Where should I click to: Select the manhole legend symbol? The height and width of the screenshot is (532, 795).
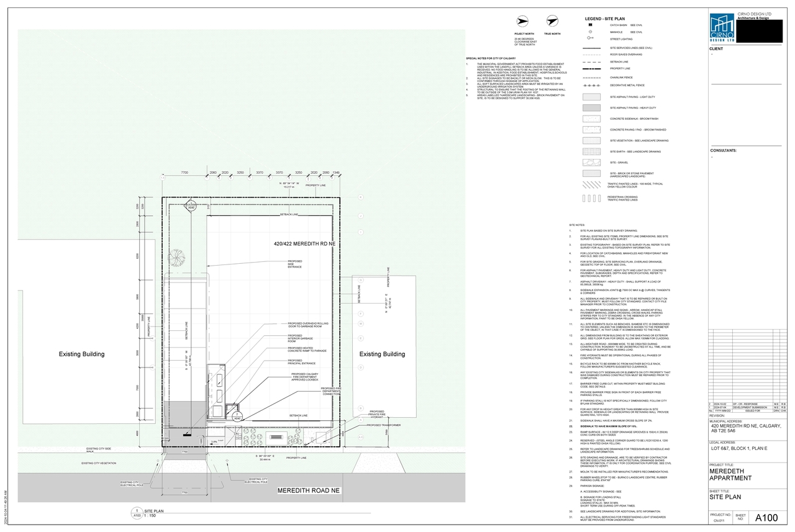pyautogui.click(x=592, y=32)
